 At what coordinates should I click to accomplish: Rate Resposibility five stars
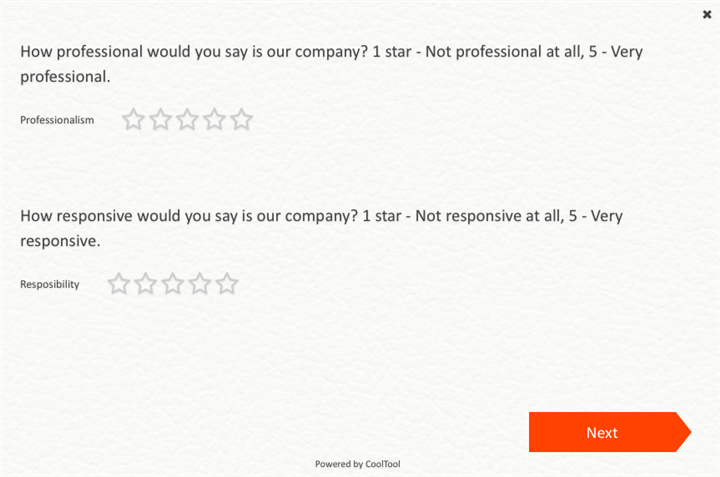pos(227,284)
